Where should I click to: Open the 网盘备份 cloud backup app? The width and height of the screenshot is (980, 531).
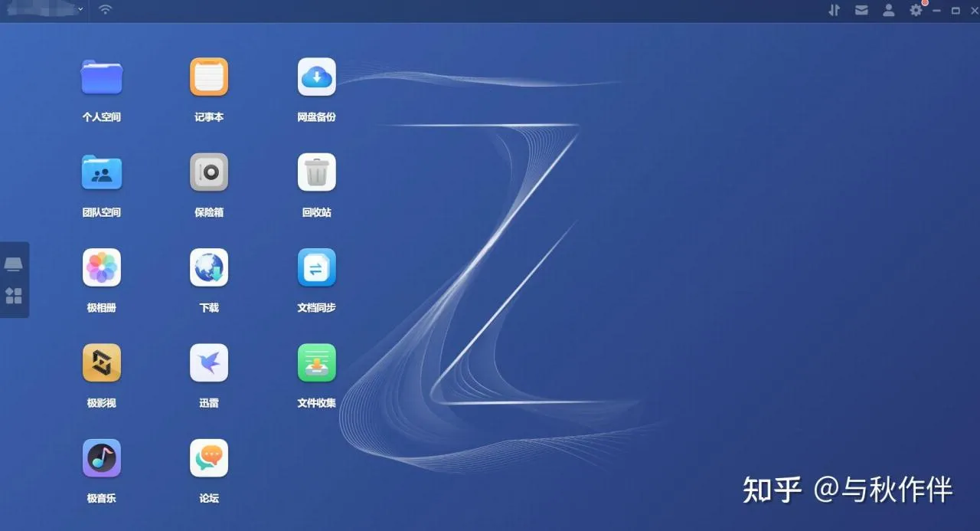click(316, 77)
